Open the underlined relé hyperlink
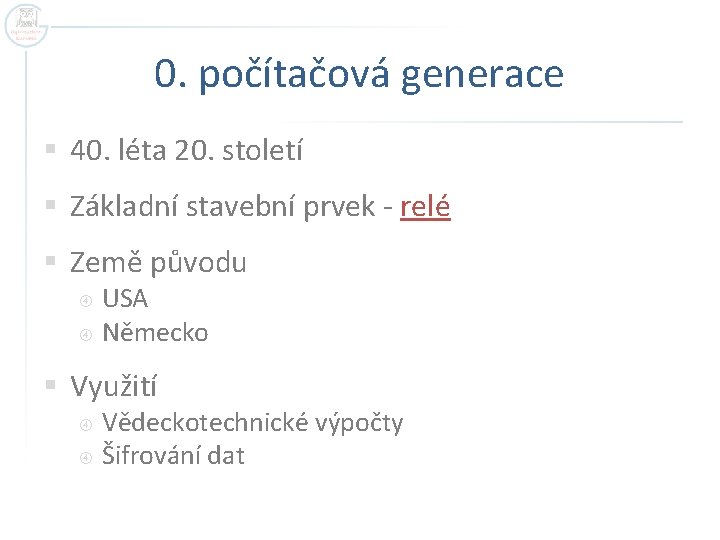This screenshot has width=720, height=540. point(425,207)
